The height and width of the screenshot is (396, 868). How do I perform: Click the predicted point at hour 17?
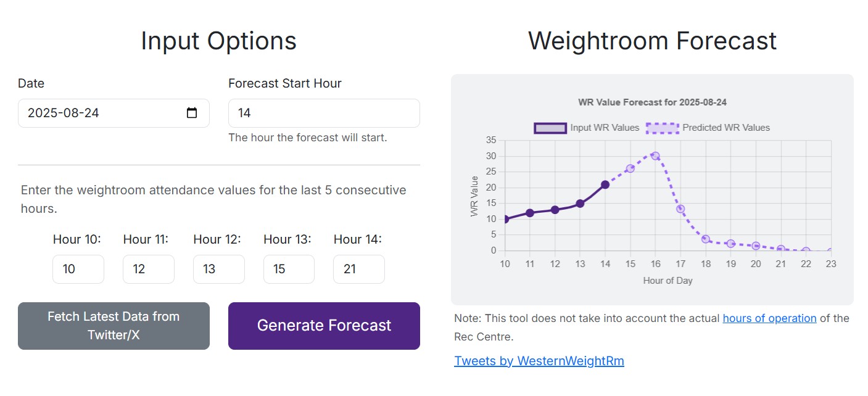pyautogui.click(x=680, y=208)
